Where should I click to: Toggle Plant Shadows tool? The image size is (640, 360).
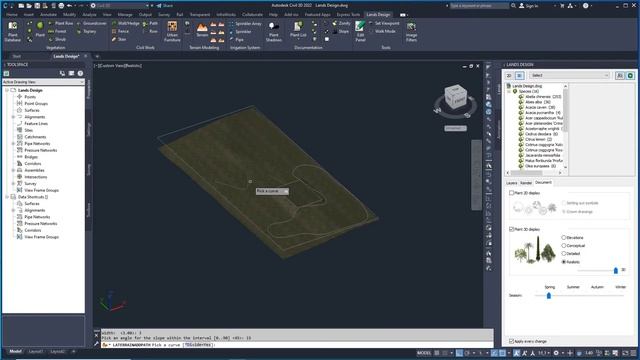(x=273, y=31)
